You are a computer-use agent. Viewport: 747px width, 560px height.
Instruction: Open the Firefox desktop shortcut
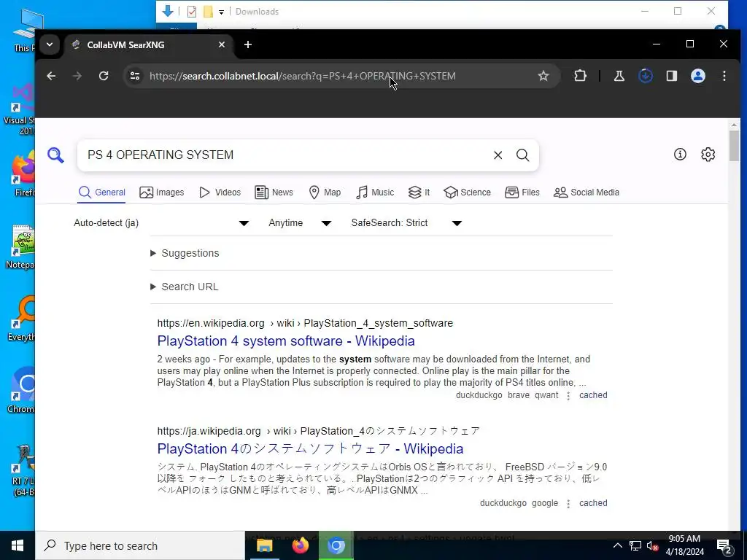23,175
